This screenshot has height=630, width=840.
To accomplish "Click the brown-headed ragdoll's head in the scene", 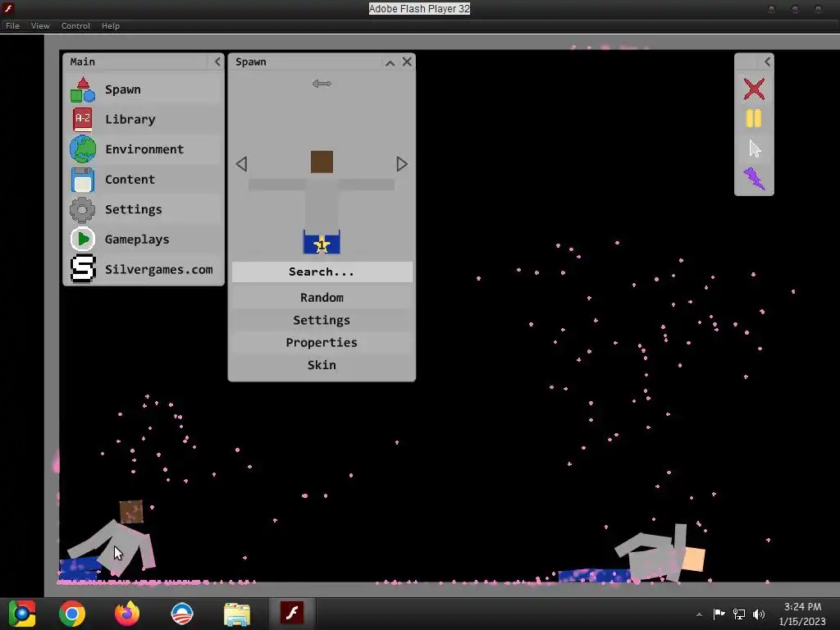I will coord(131,512).
